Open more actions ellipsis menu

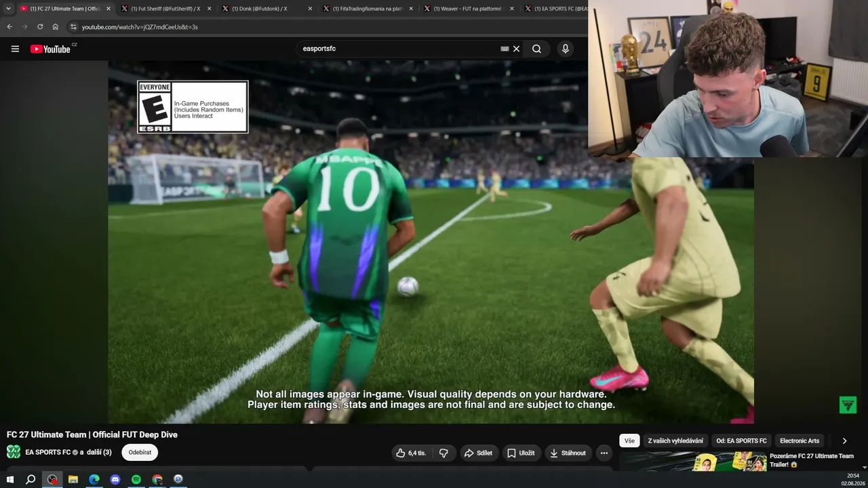point(604,453)
